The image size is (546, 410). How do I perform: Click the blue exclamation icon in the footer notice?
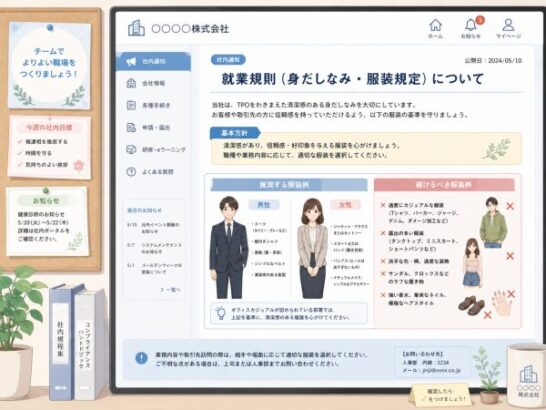point(141,358)
